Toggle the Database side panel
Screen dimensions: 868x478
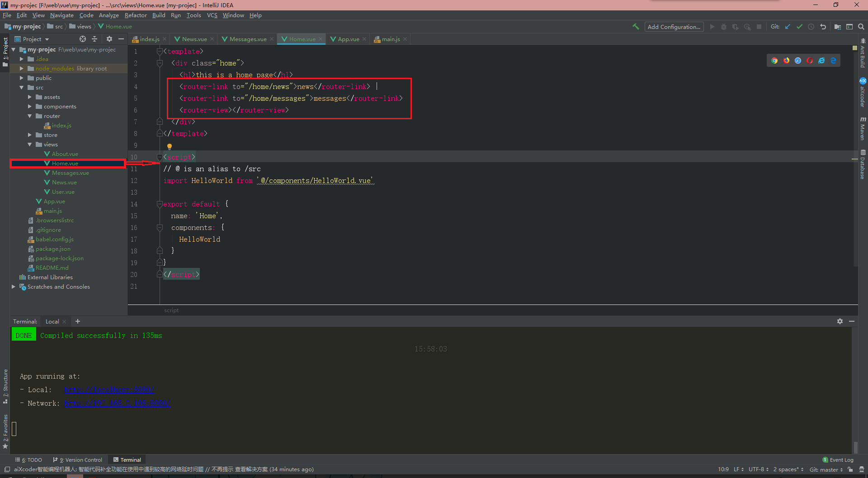(863, 164)
